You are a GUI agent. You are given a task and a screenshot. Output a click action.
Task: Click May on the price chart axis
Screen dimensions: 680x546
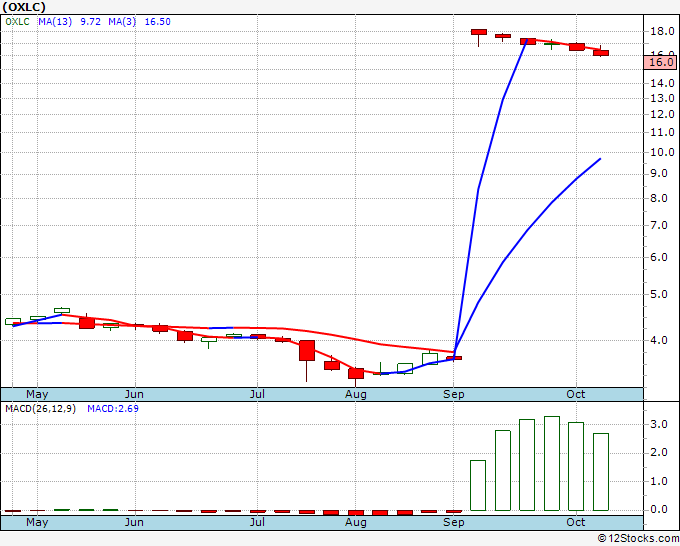tap(37, 394)
